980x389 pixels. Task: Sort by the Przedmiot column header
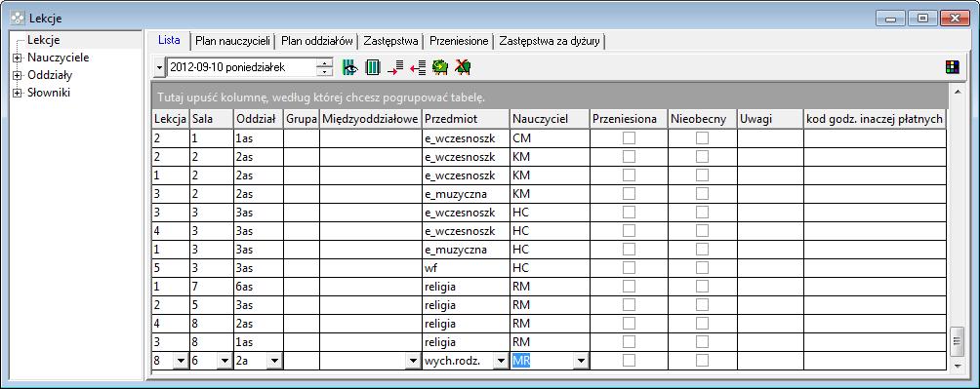pos(466,119)
